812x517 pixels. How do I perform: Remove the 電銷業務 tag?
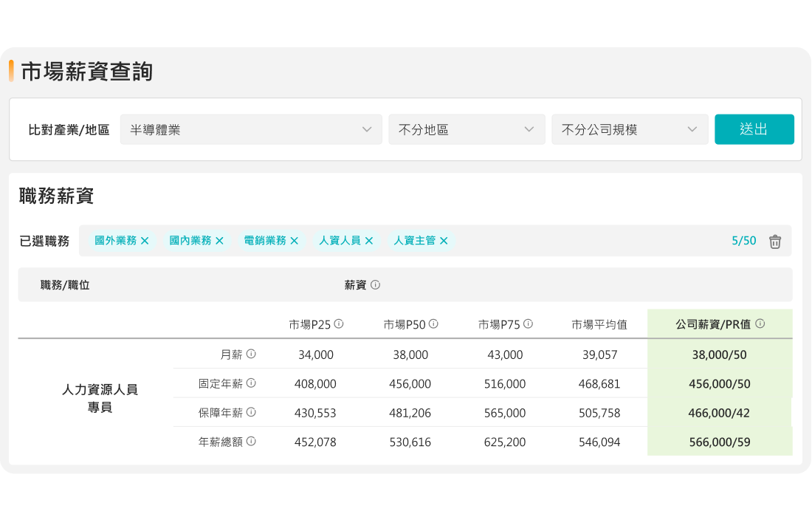point(294,241)
